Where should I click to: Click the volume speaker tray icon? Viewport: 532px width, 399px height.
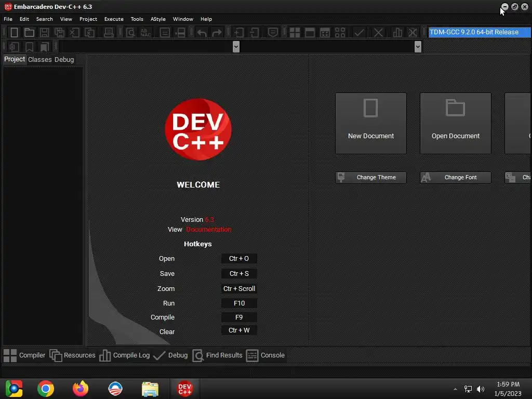click(481, 389)
